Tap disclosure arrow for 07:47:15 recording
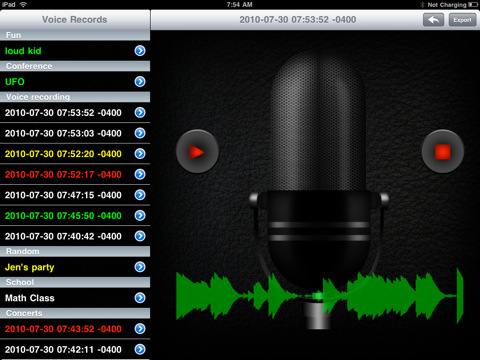480x360 pixels. coord(140,195)
